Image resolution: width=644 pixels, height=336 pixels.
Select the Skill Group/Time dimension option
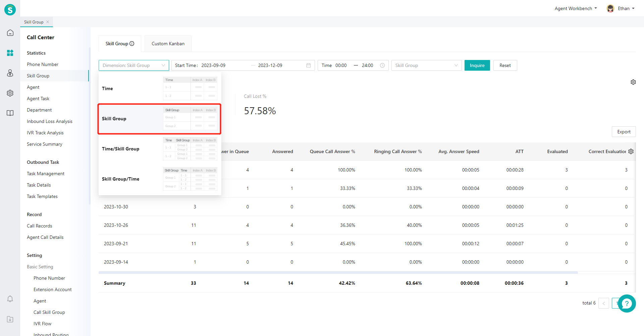160,179
